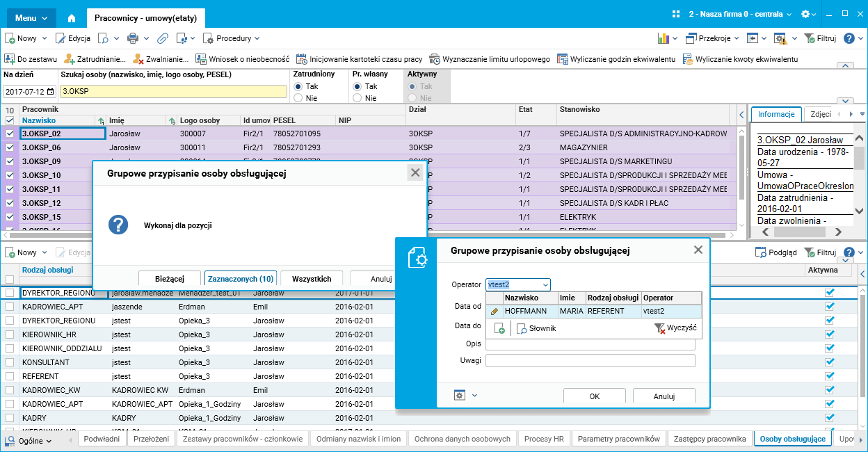Uncheck the checkbox for row 3.OKSP_06
Screen dimensions: 868x452
coord(10,147)
